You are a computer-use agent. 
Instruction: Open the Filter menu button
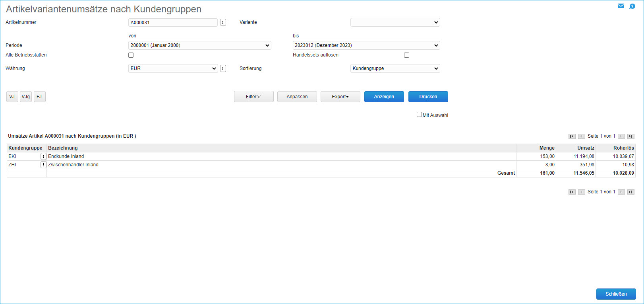click(253, 97)
